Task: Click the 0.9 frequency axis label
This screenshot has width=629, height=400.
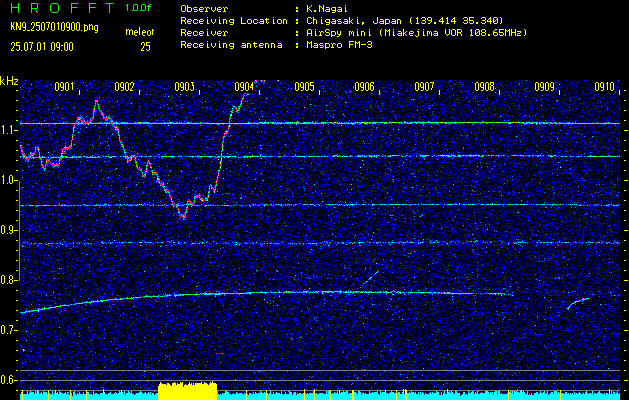Action: [x=7, y=230]
